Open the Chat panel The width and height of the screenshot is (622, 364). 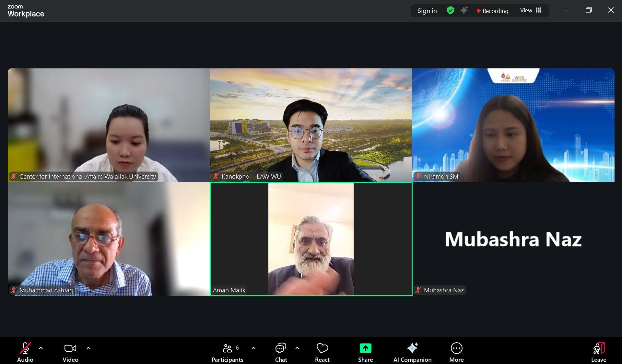click(x=281, y=352)
